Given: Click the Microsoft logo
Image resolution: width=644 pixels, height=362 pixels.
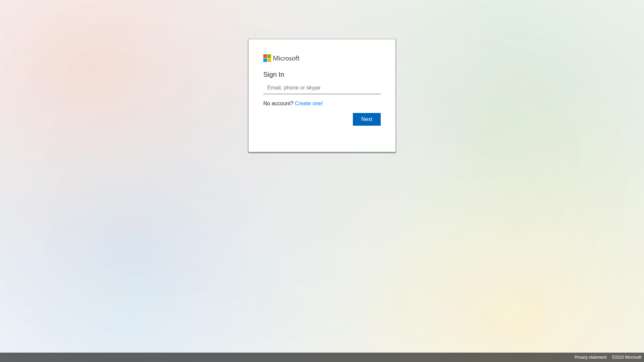Looking at the screenshot, I should click(x=281, y=58).
